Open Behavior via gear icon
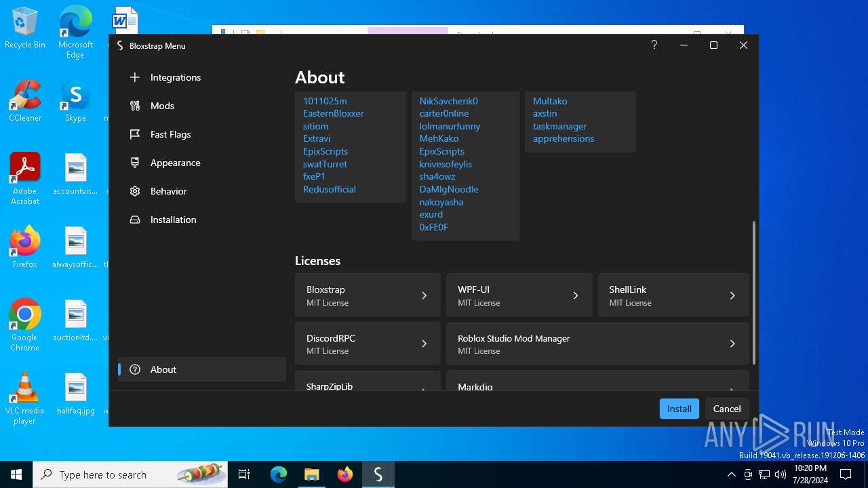This screenshot has width=868, height=488. point(135,191)
